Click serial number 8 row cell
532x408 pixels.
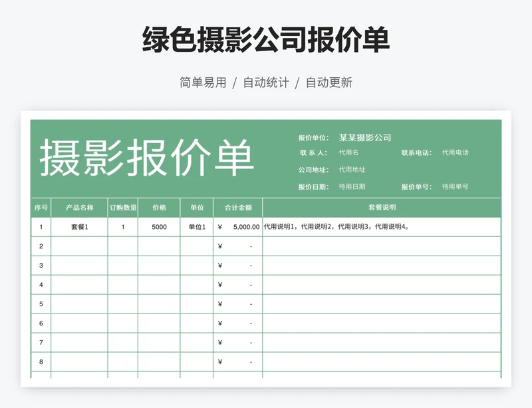point(41,362)
